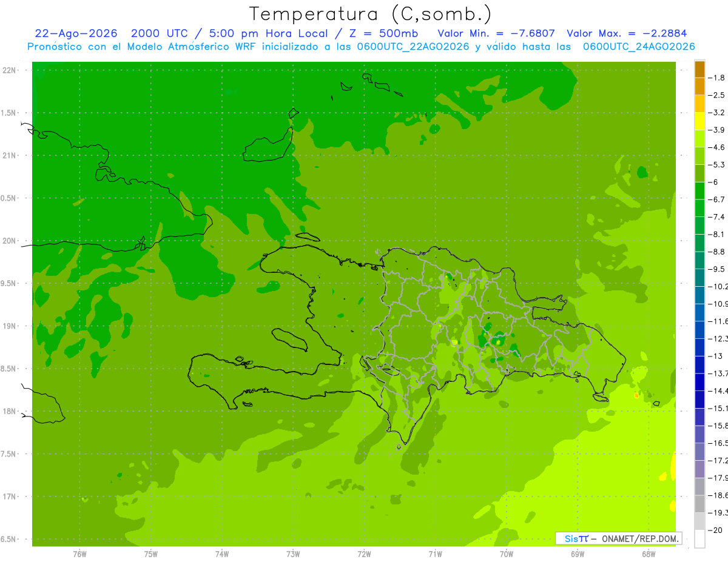Pick the purple swatch between -17.2 and -17.9

pos(699,469)
